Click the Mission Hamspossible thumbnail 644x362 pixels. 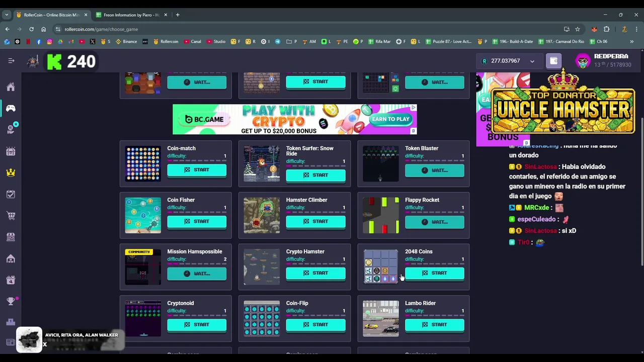(143, 267)
